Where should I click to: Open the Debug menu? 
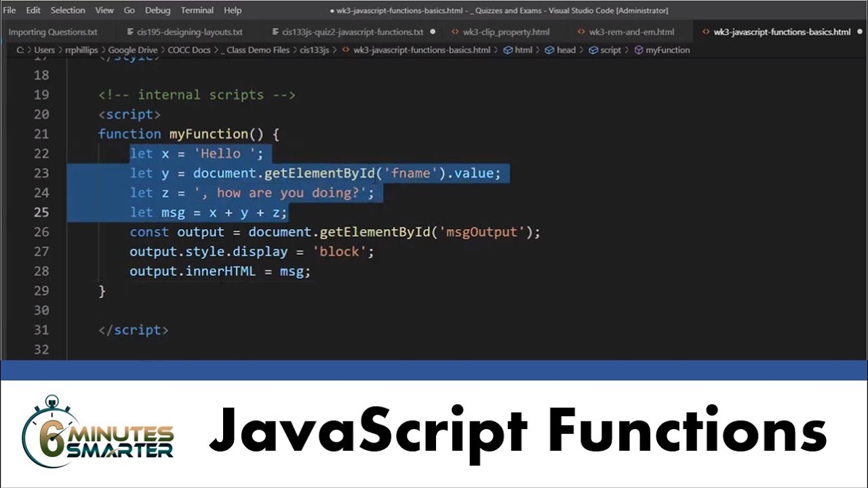[158, 10]
